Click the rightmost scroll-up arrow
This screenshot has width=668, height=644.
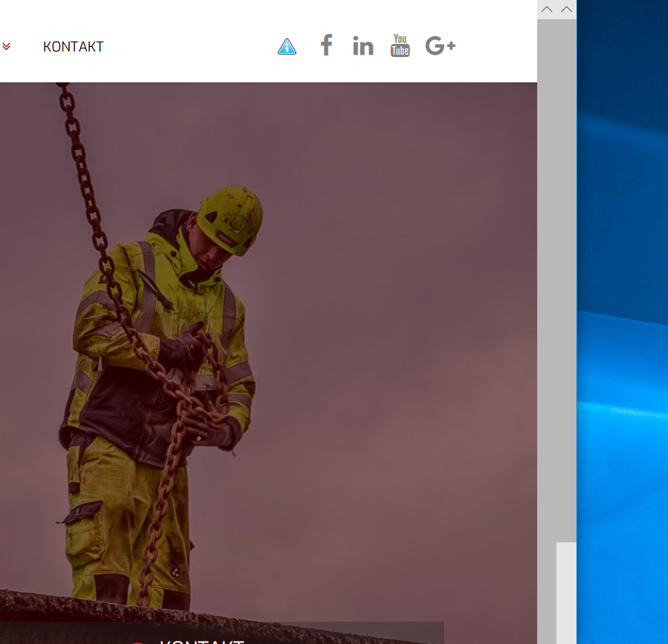coord(566,9)
